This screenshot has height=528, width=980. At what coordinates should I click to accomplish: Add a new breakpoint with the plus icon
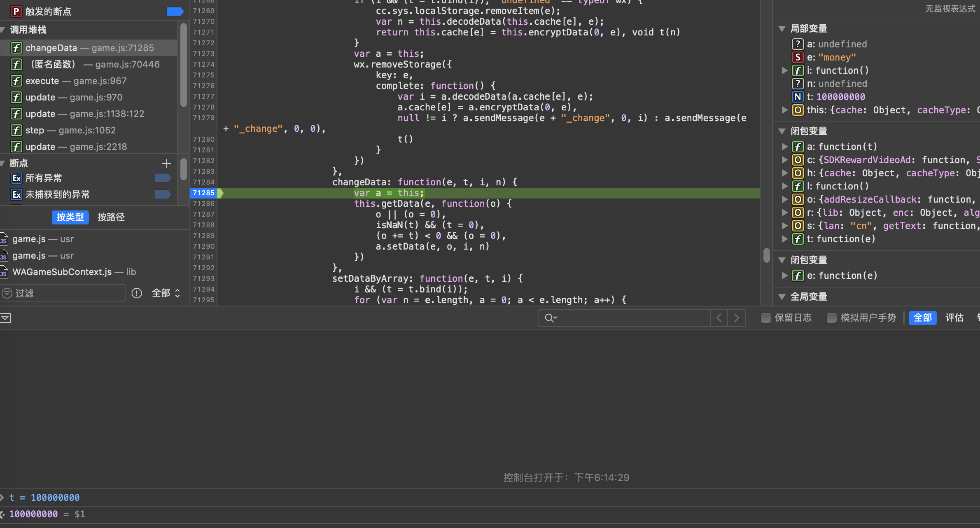click(166, 164)
